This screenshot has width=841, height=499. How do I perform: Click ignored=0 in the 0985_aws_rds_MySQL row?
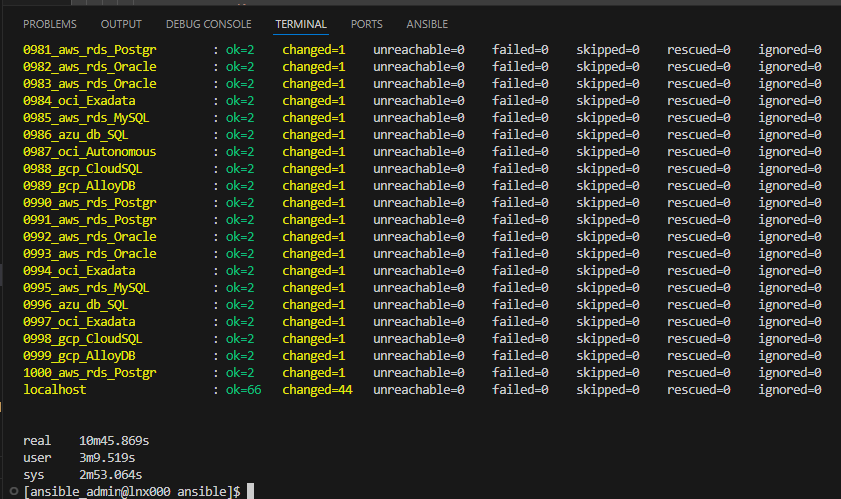pos(790,118)
